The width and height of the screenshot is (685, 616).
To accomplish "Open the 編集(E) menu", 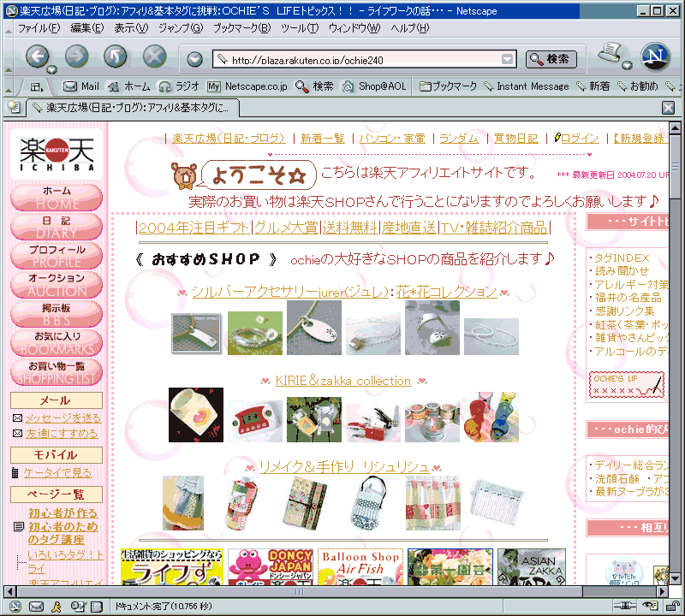I will [x=87, y=28].
